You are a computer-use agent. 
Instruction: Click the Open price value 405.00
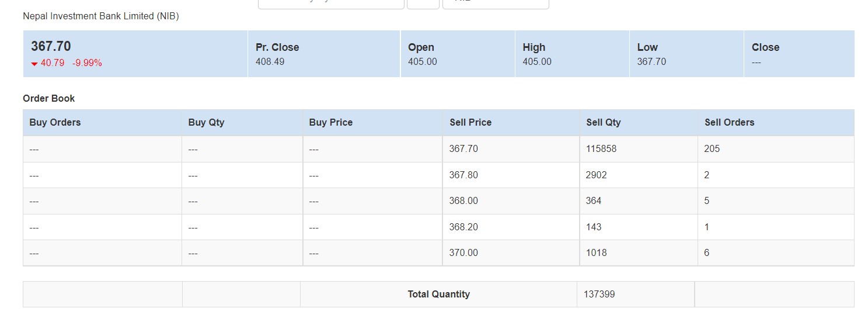tap(423, 61)
